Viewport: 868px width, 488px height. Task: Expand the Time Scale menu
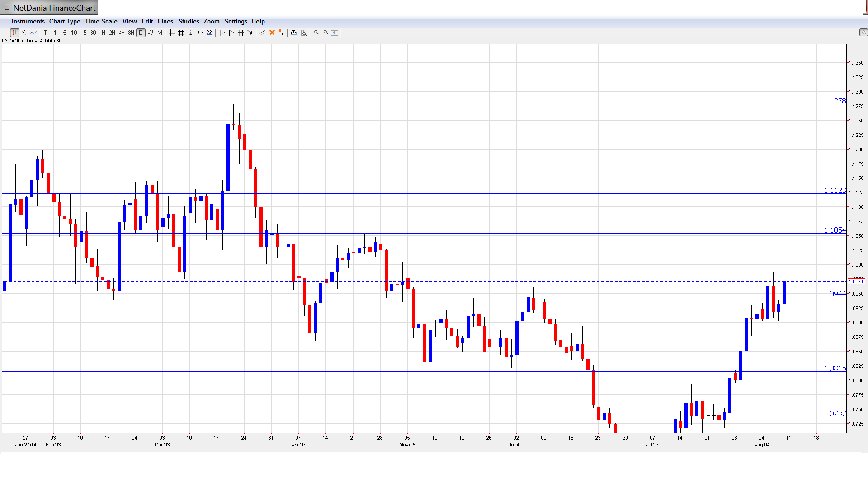point(101,21)
